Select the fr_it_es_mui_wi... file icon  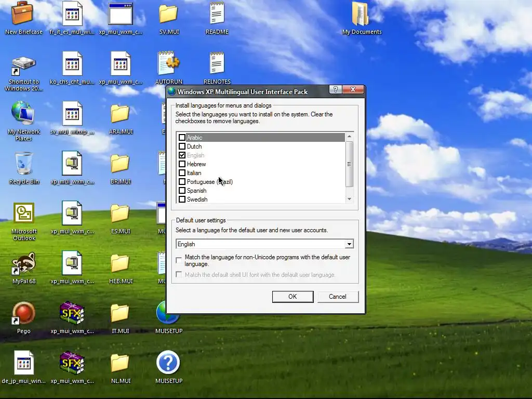tap(72, 14)
